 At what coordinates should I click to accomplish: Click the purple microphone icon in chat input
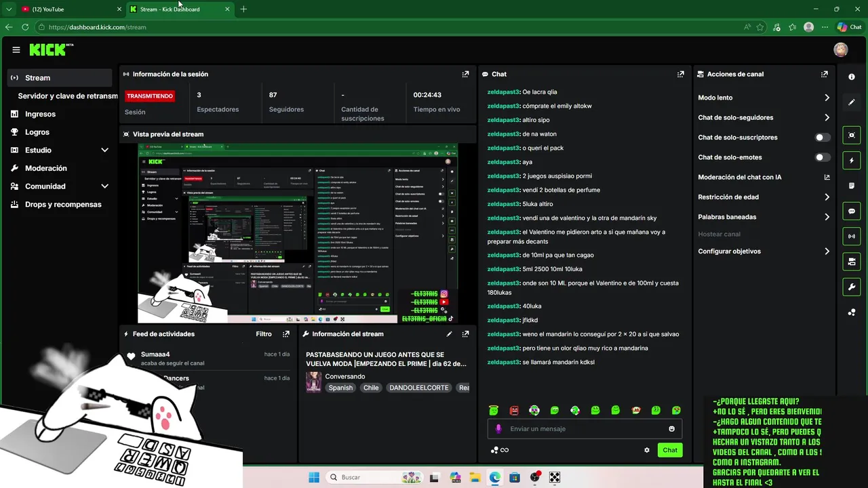498,429
